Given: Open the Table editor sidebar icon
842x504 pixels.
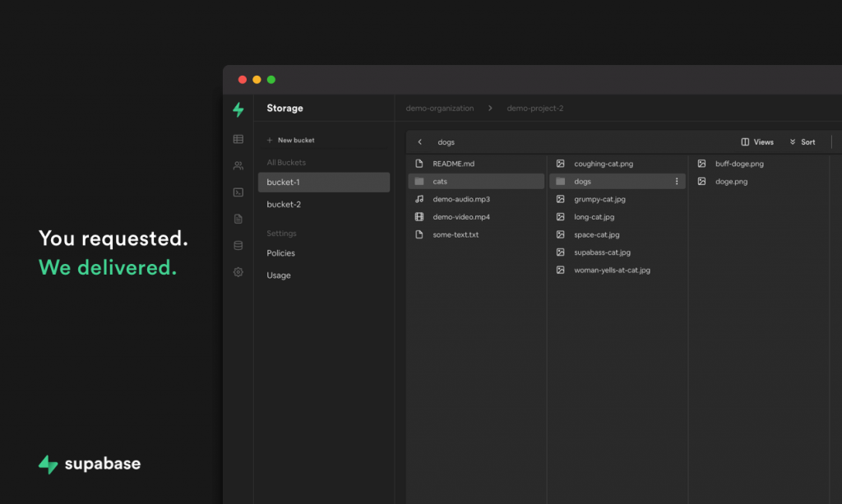Looking at the screenshot, I should (238, 140).
